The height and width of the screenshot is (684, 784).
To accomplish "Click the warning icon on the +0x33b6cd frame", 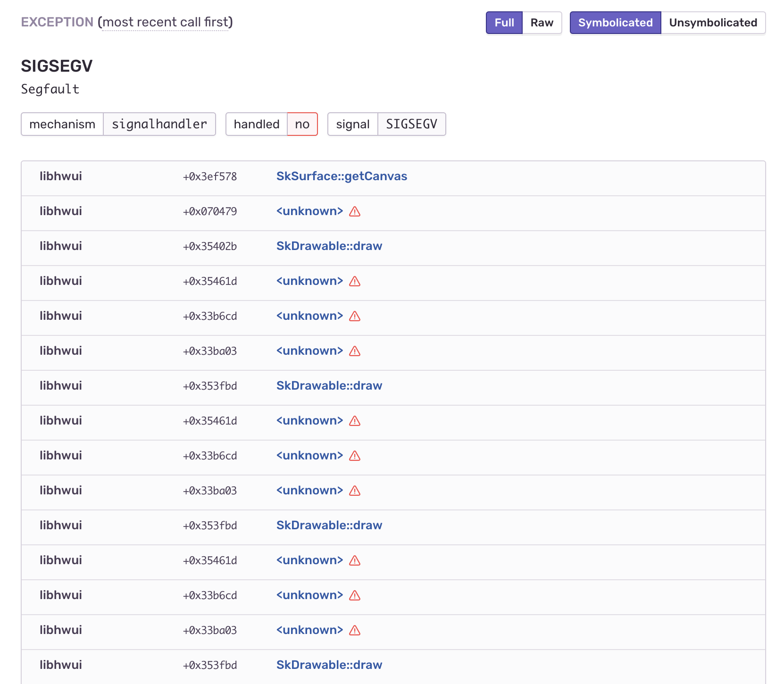I will tap(354, 316).
